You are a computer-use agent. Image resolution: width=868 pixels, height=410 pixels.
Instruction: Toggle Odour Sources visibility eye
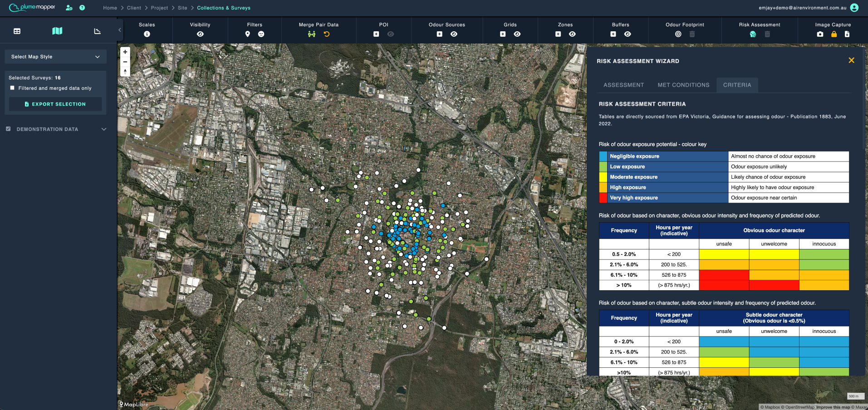click(x=454, y=34)
